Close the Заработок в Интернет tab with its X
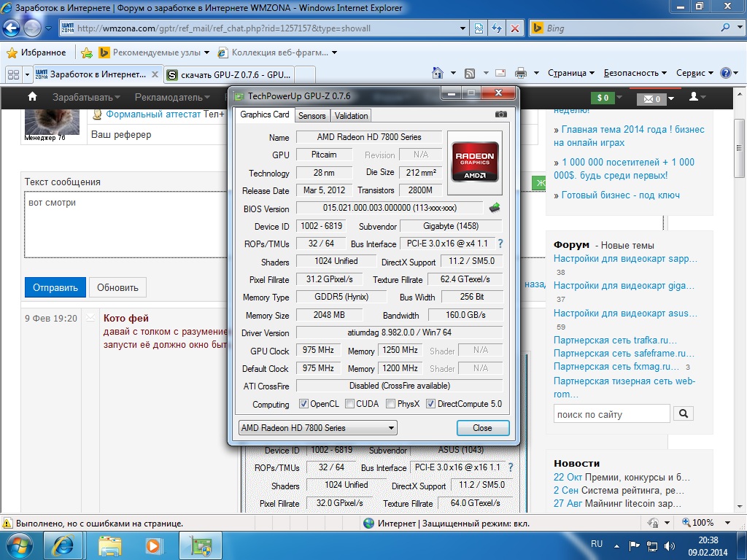Viewport: 747px width, 560px height. pos(155,74)
